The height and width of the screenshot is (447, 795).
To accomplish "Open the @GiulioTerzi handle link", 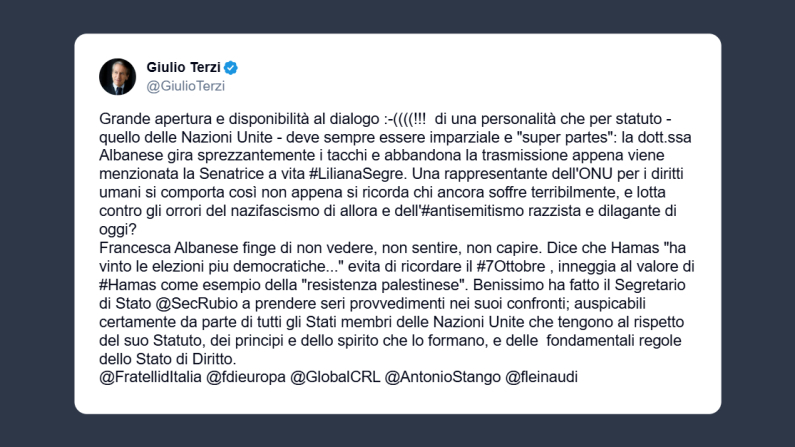I will coord(186,87).
